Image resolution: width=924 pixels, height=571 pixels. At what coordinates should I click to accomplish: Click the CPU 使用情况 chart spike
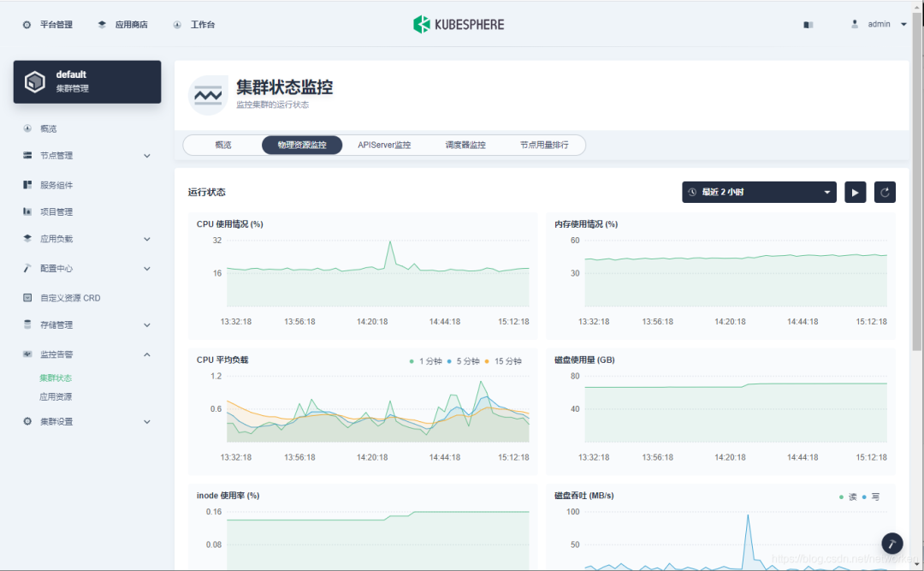(389, 243)
